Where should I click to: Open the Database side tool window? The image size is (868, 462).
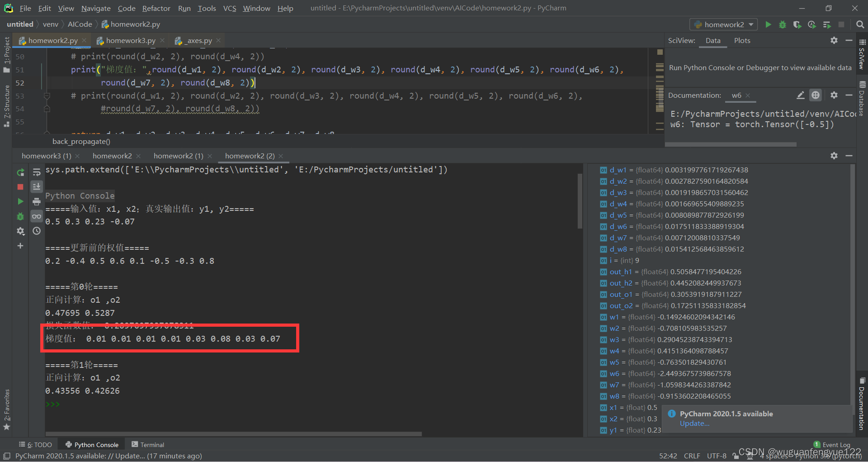click(x=862, y=99)
